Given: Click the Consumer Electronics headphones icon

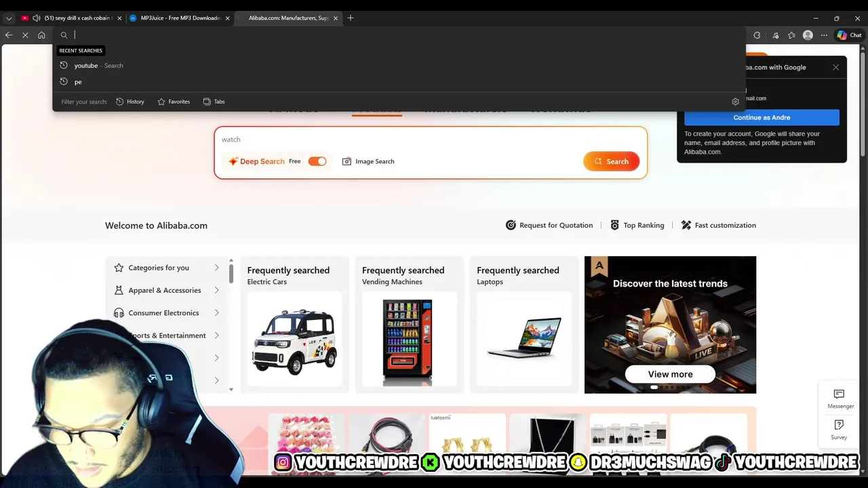Looking at the screenshot, I should coord(119,313).
